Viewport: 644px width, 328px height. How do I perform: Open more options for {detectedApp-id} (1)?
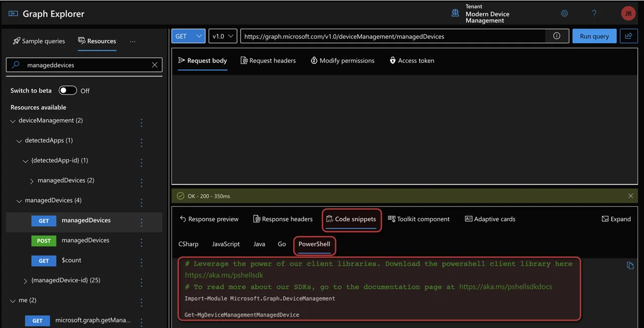tap(141, 163)
